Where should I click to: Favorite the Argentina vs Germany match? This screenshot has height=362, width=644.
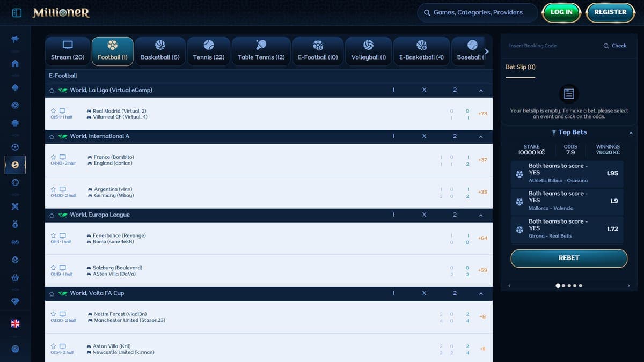click(x=53, y=189)
